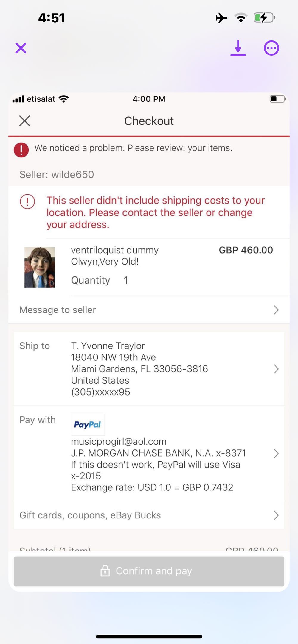Tap the Message to seller row
The image size is (298, 644).
[58, 310]
